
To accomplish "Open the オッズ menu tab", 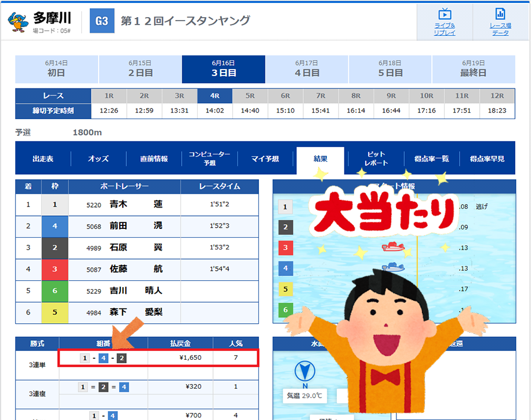I will click(99, 159).
